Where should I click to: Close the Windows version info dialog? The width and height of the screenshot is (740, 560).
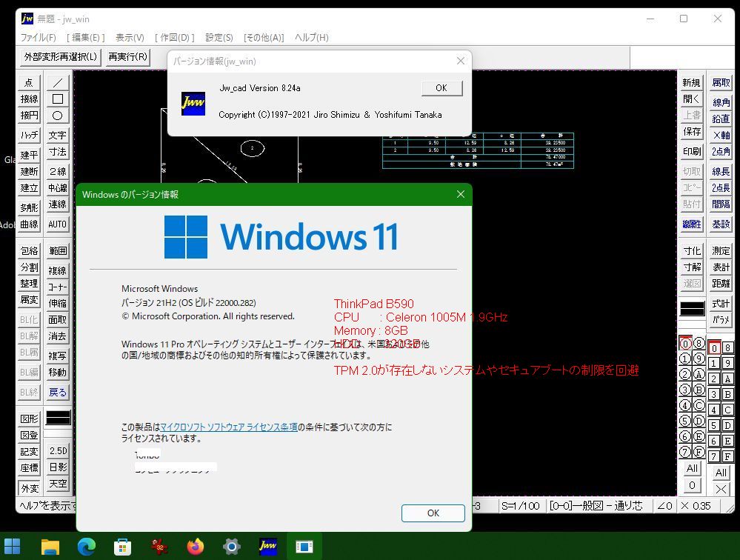pos(461,194)
